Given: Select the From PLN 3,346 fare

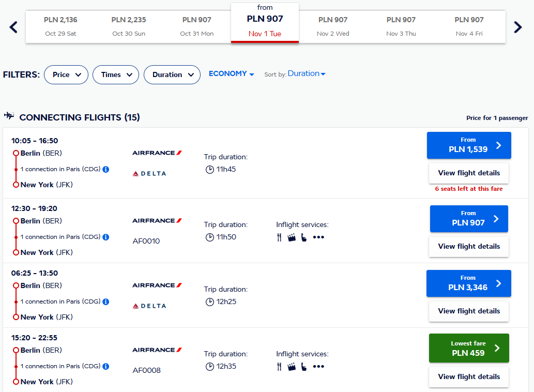Looking at the screenshot, I should pyautogui.click(x=469, y=283).
